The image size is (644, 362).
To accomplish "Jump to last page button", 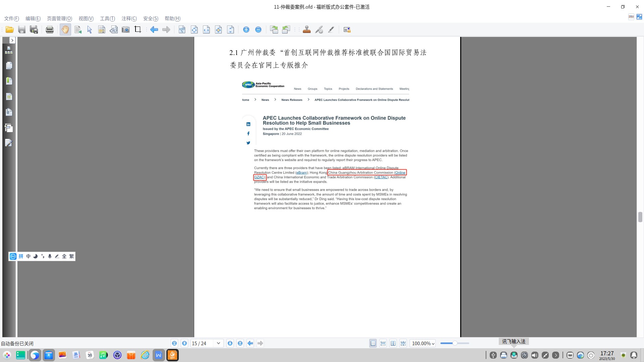I will [240, 343].
